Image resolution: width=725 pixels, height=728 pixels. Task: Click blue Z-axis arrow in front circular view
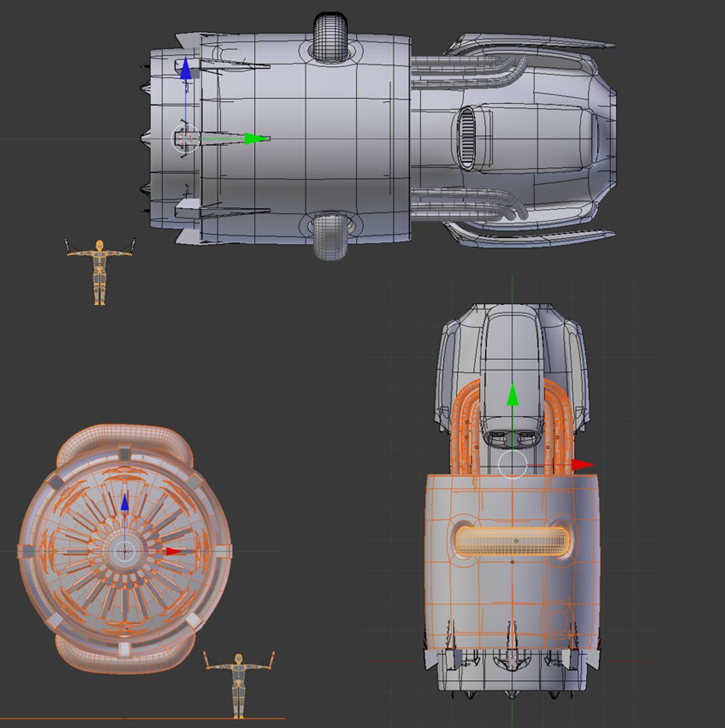coord(125,504)
